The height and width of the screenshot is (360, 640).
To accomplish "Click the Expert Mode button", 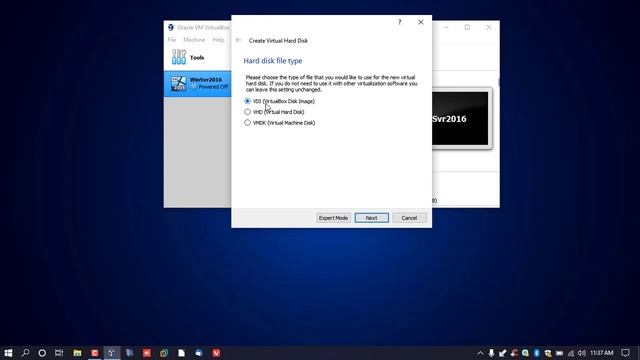I will click(x=333, y=218).
